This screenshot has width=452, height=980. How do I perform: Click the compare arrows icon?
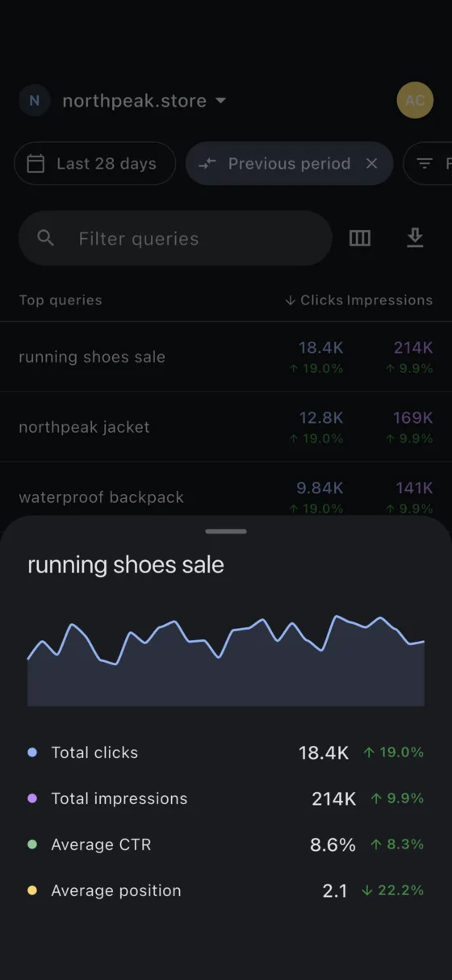coord(207,164)
